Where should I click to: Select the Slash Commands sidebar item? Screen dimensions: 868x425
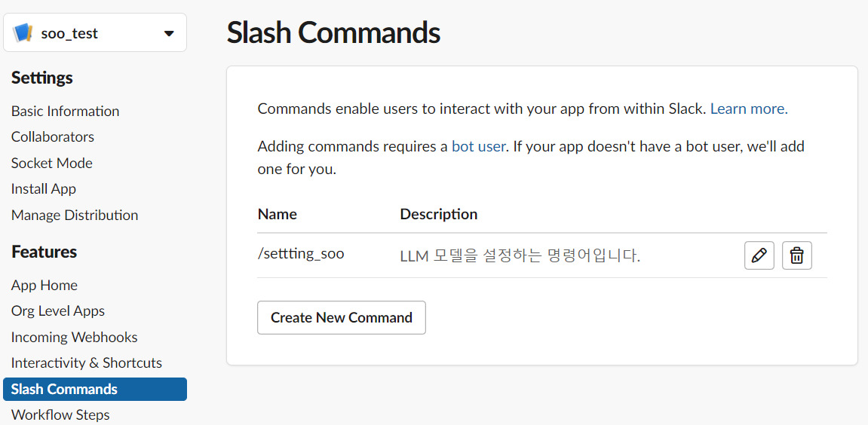click(x=65, y=389)
